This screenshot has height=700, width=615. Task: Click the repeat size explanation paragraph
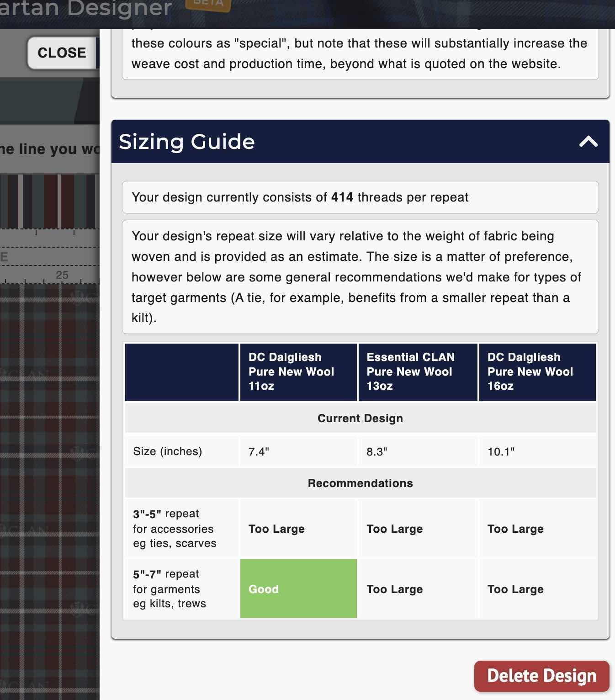360,276
